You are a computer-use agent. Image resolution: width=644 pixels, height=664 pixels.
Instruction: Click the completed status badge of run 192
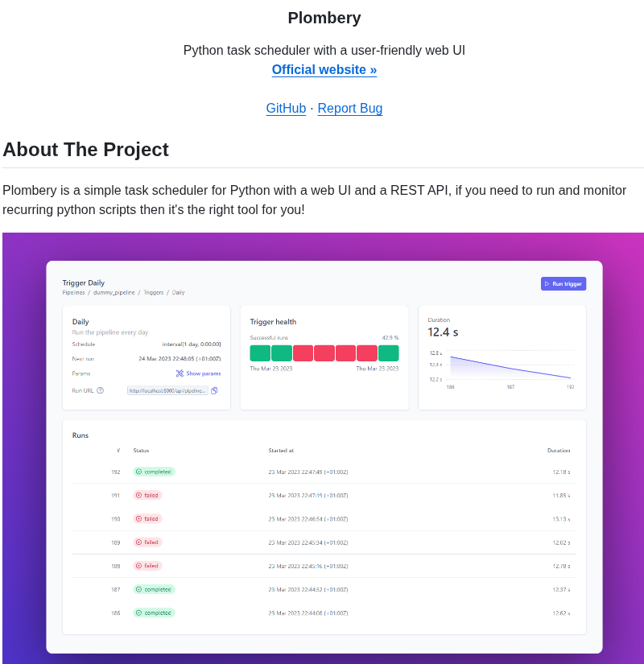coord(154,472)
